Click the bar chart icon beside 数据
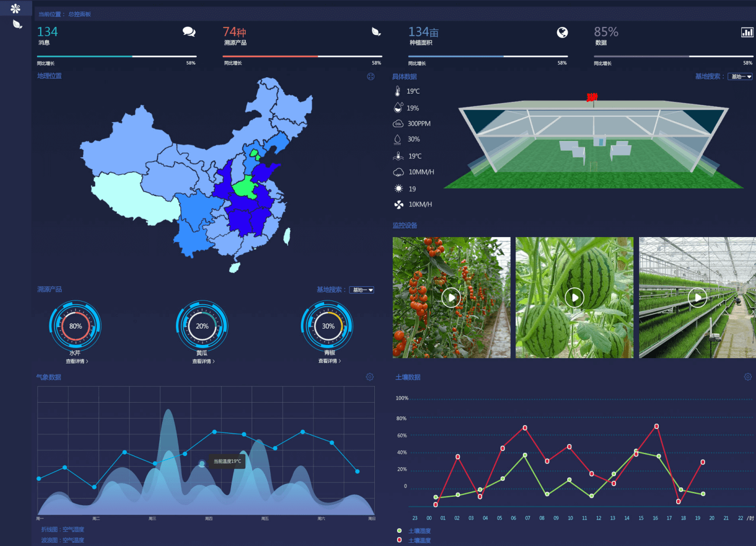Viewport: 756px width, 546px height. click(x=747, y=32)
